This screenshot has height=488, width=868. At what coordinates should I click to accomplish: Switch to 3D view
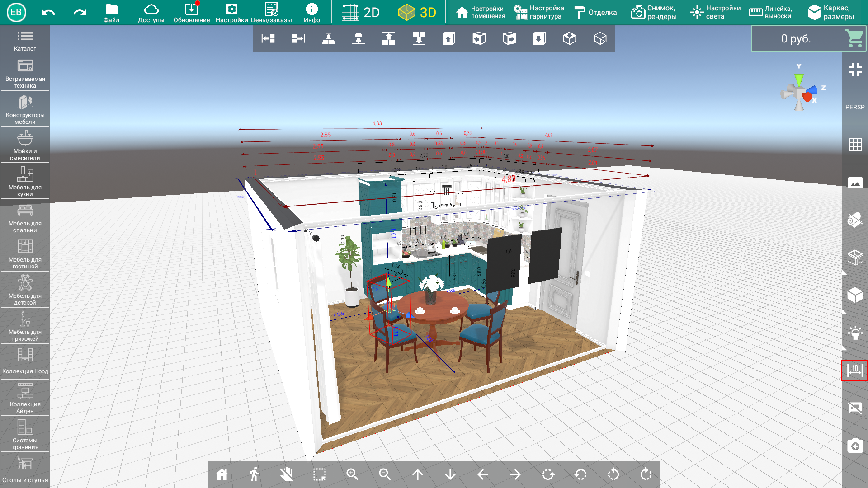417,12
